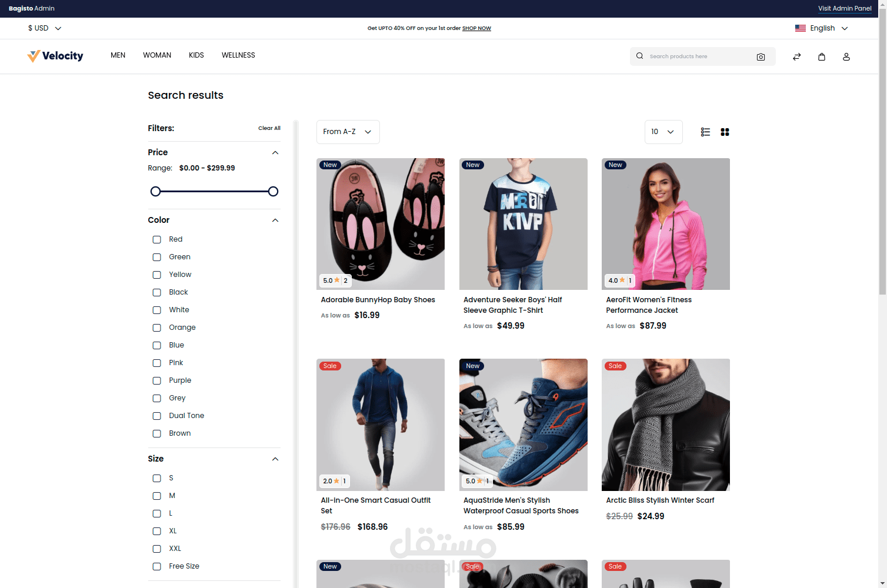
Task: Click the search magnifier icon
Action: pos(639,56)
